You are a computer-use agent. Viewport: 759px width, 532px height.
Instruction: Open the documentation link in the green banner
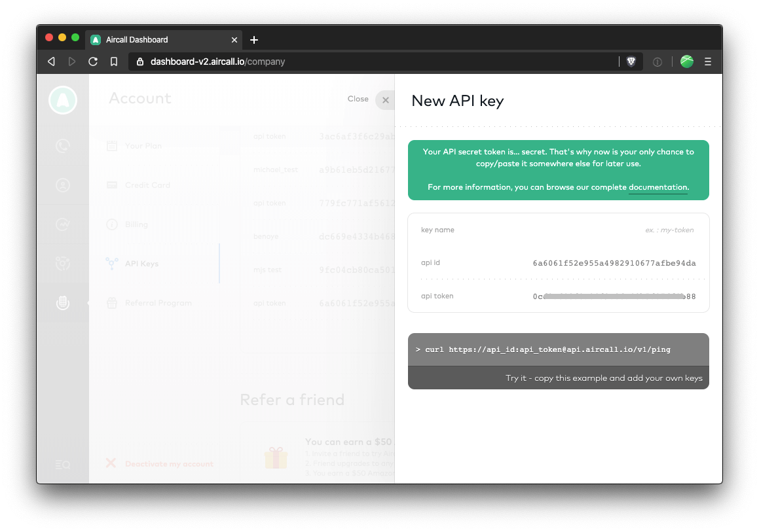[x=657, y=187]
